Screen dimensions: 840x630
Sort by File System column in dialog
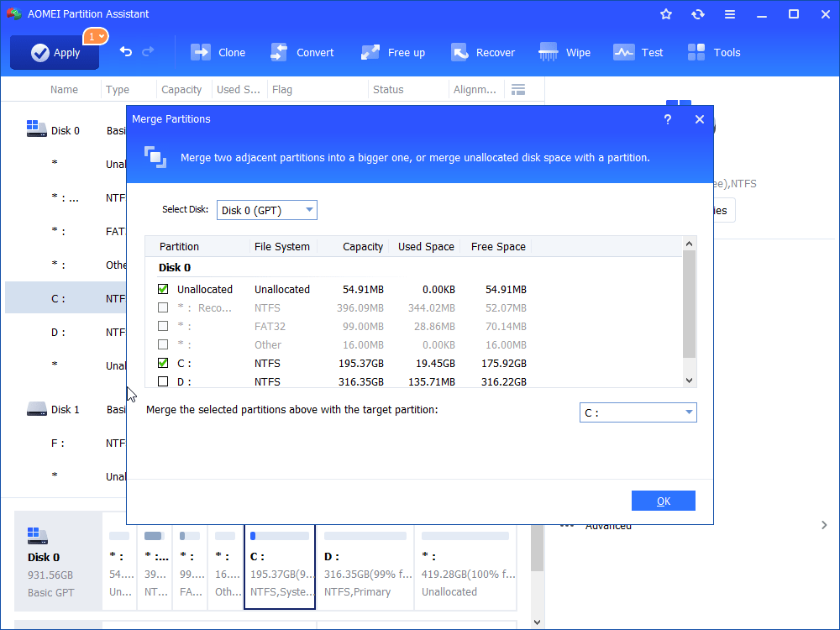tap(281, 246)
